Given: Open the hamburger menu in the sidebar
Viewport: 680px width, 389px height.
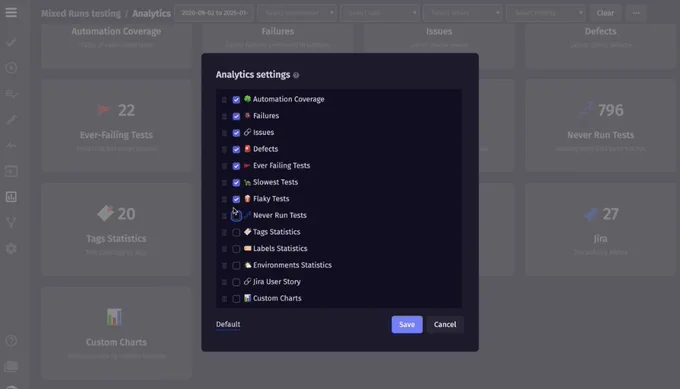Looking at the screenshot, I should 11,13.
